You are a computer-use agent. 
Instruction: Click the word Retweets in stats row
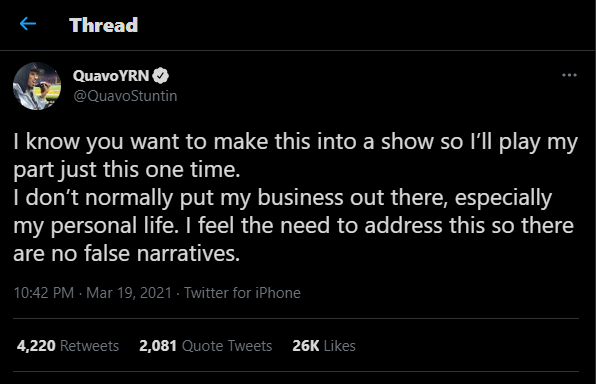pos(89,346)
